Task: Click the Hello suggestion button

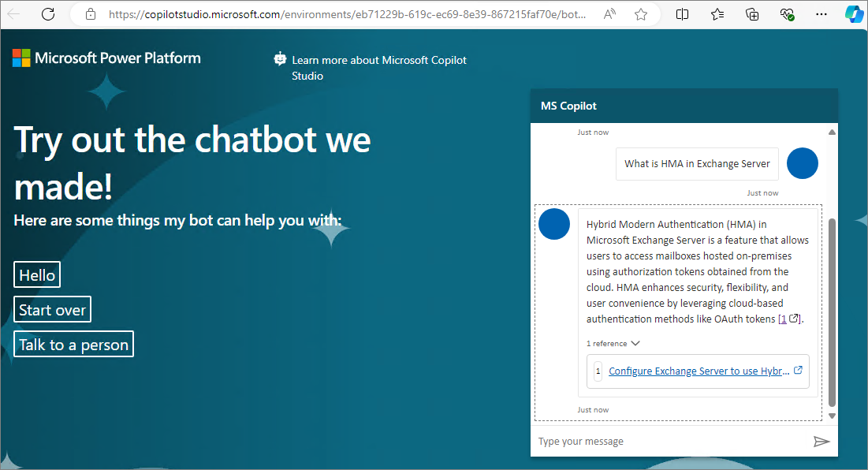Action: pos(37,274)
